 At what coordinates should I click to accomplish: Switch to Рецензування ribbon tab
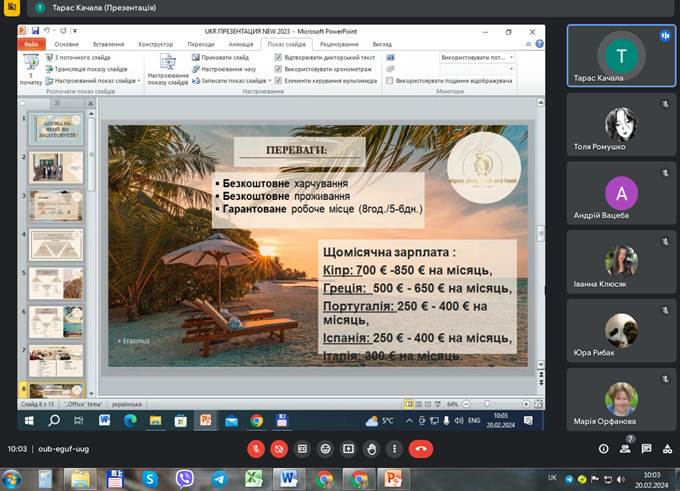click(339, 44)
